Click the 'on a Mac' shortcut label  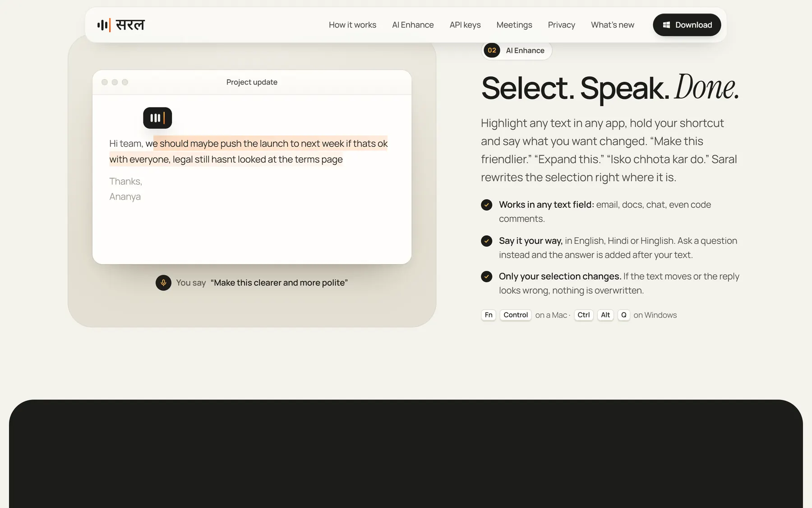pyautogui.click(x=551, y=315)
